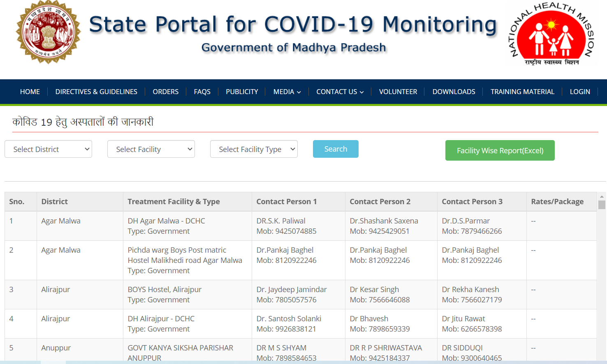Viewport: 607px width, 364px height.
Task: Open the Select District dropdown
Action: pyautogui.click(x=48, y=149)
